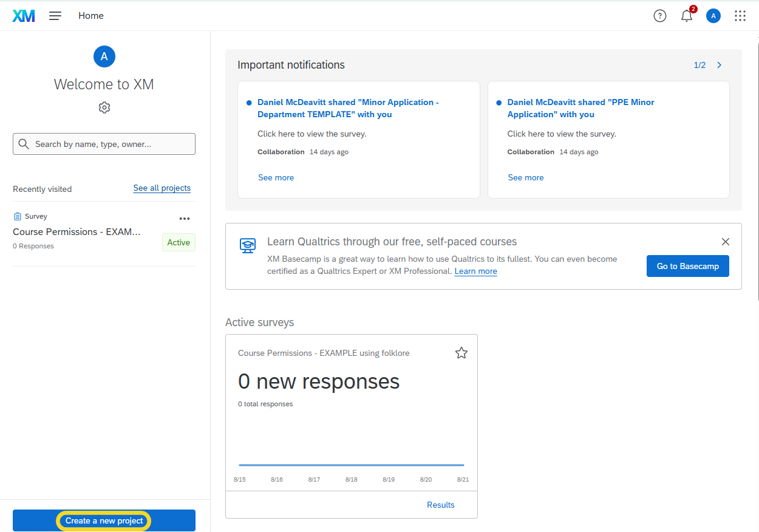Image resolution: width=759 pixels, height=532 pixels.
Task: Open the Help question mark icon
Action: (660, 16)
